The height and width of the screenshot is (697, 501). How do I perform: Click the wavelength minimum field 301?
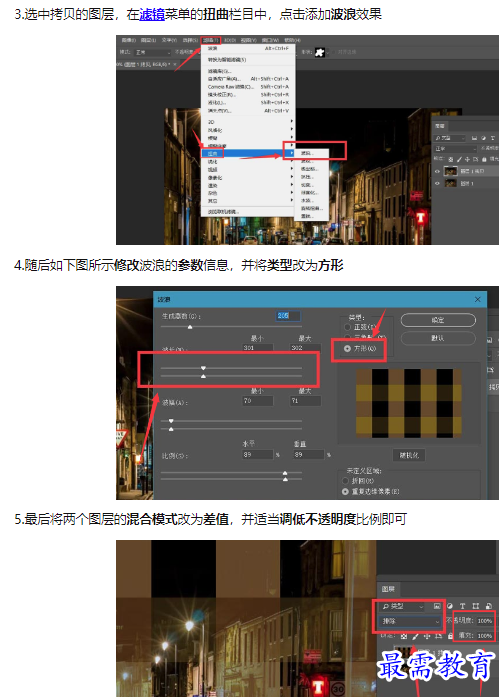tap(257, 348)
